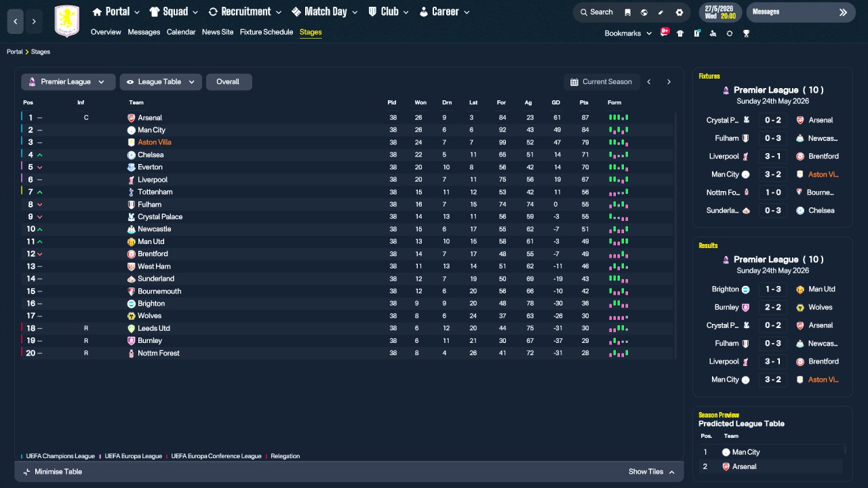Viewport: 868px width, 488px height.
Task: Click the transfers circular arrows bookmark icon
Action: tap(730, 33)
